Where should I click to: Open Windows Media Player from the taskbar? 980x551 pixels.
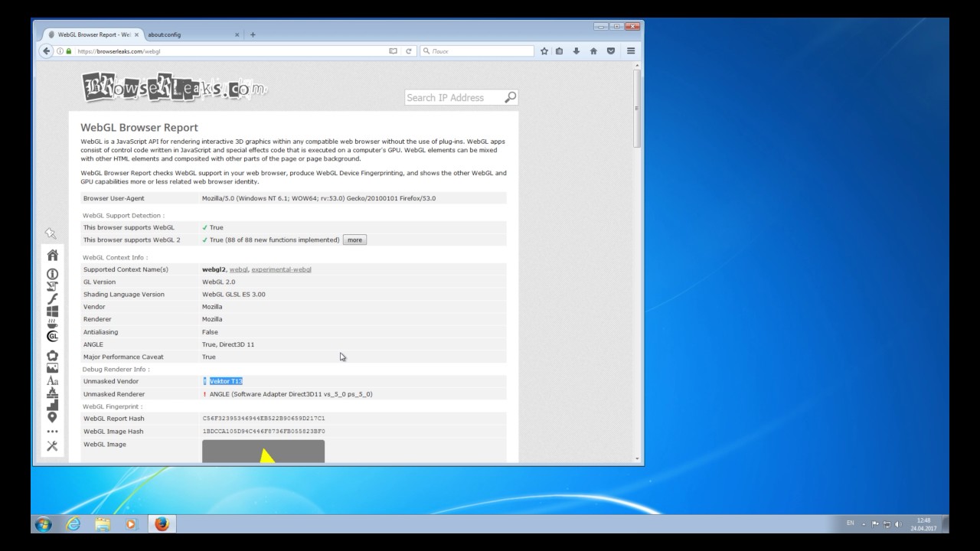(x=131, y=524)
